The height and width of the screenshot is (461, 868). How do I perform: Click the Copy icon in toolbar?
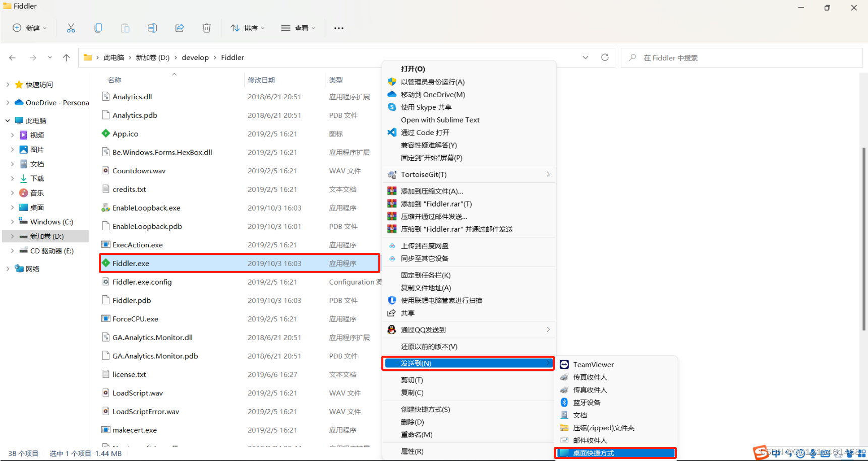click(98, 28)
